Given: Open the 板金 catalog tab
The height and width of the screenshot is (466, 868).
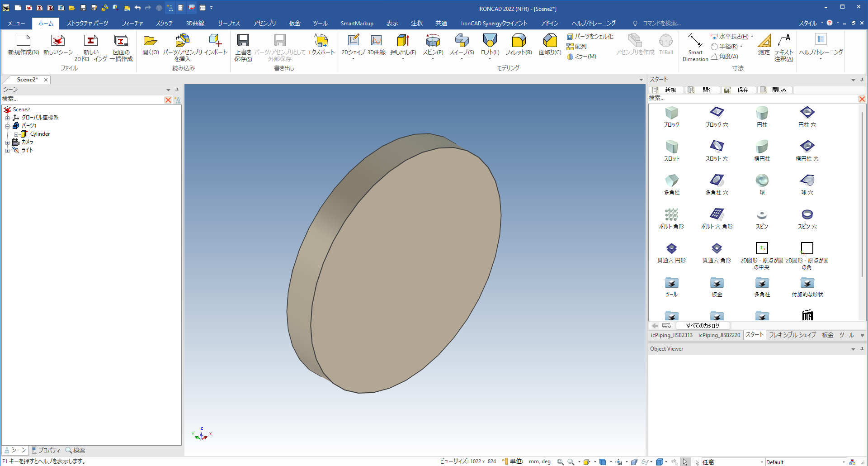Looking at the screenshot, I should [827, 335].
